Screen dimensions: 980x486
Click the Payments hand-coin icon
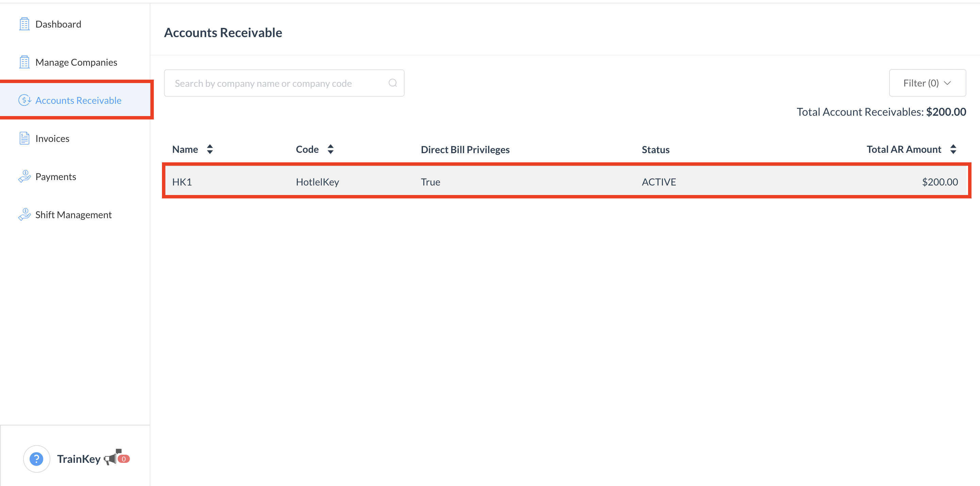(24, 176)
